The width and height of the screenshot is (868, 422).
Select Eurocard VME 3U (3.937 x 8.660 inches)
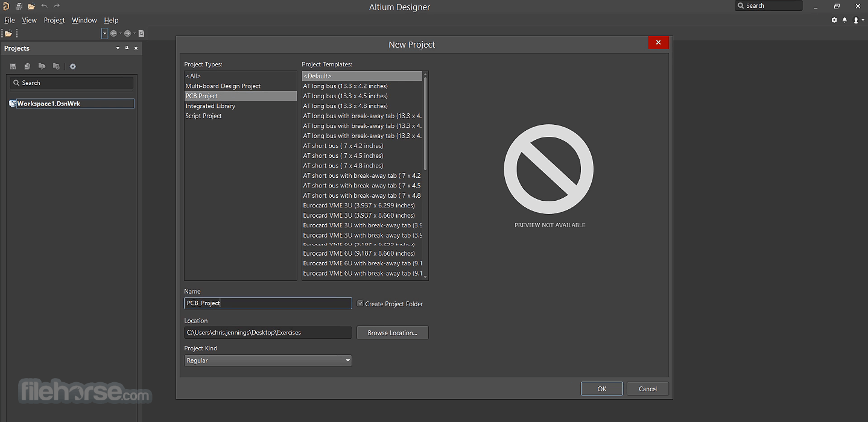click(x=362, y=215)
